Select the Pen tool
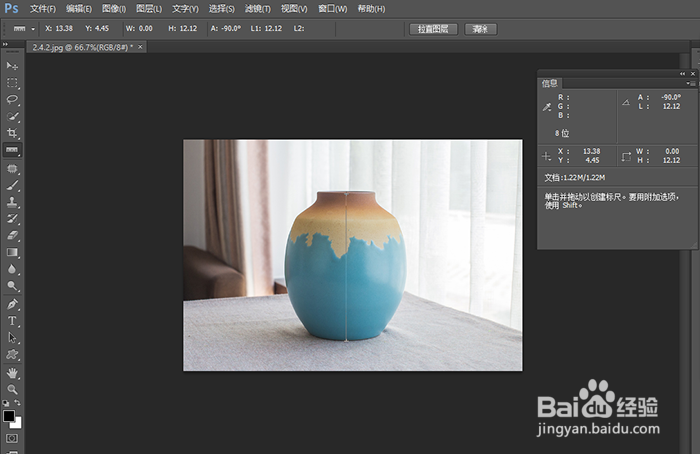700x454 pixels. [12, 304]
